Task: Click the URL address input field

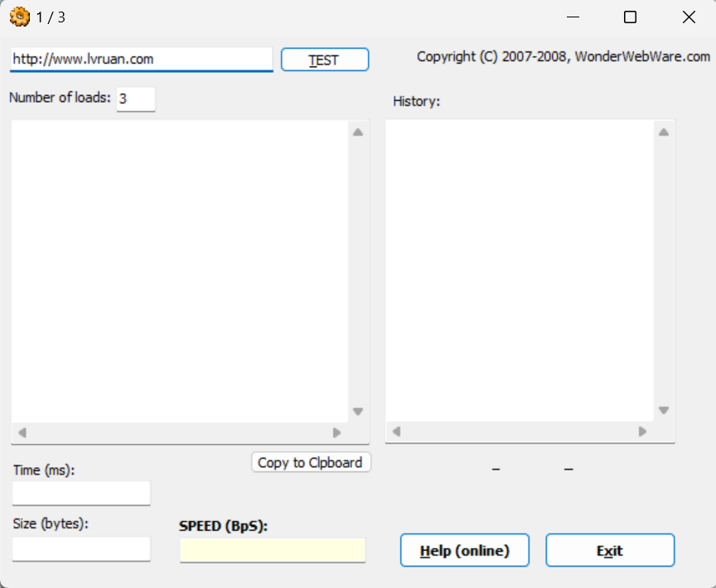Action: [x=141, y=59]
